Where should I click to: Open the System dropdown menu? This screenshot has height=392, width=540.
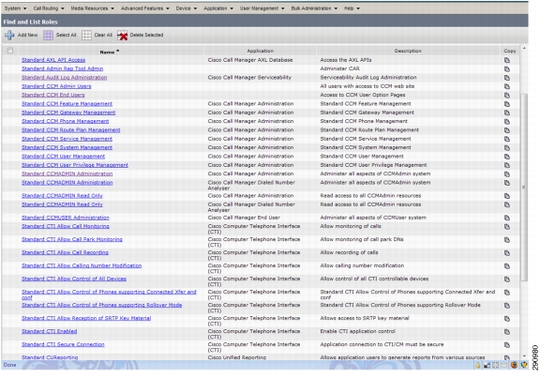coord(16,8)
